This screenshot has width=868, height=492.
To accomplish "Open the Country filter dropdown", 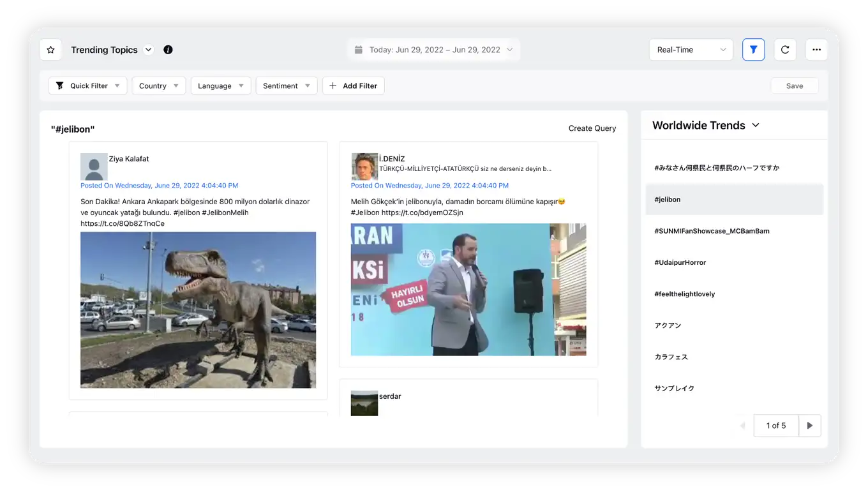I will [159, 86].
